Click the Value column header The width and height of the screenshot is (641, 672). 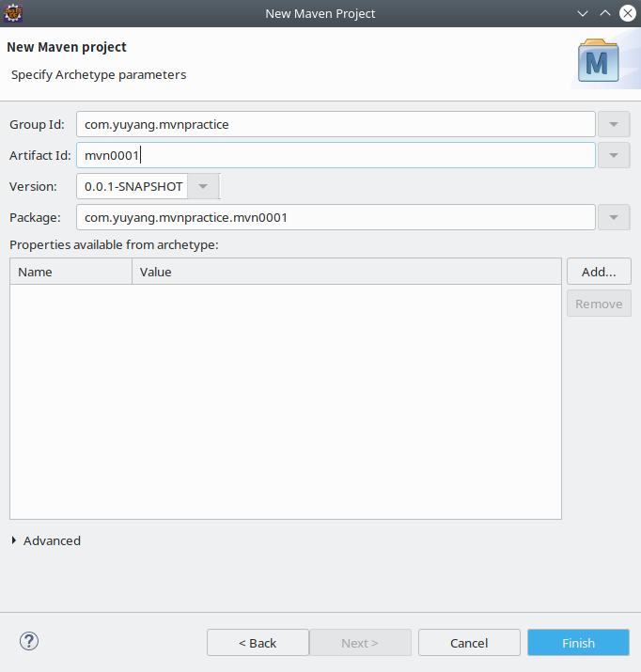pos(347,272)
